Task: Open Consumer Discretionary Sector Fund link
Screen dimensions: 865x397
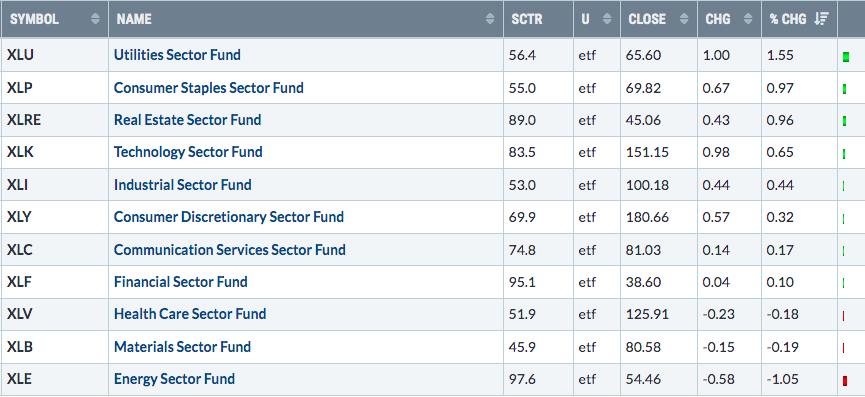Action: tap(229, 217)
